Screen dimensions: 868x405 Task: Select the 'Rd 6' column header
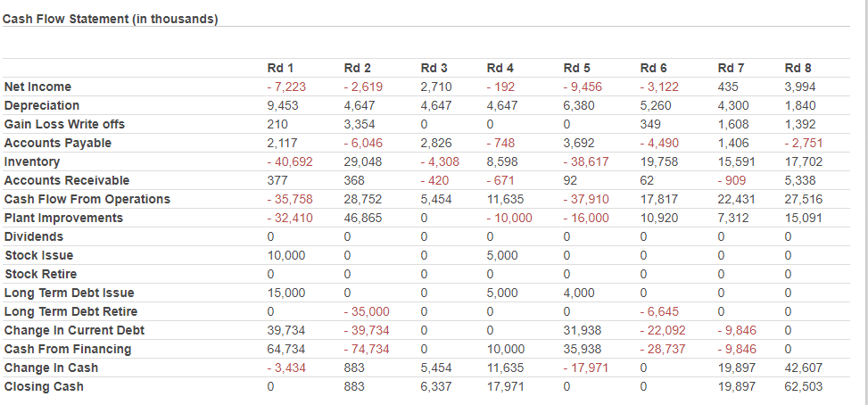click(654, 68)
